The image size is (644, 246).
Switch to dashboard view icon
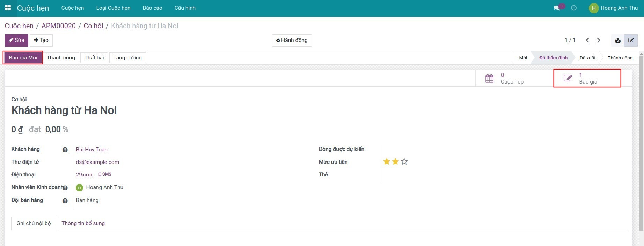click(x=618, y=41)
